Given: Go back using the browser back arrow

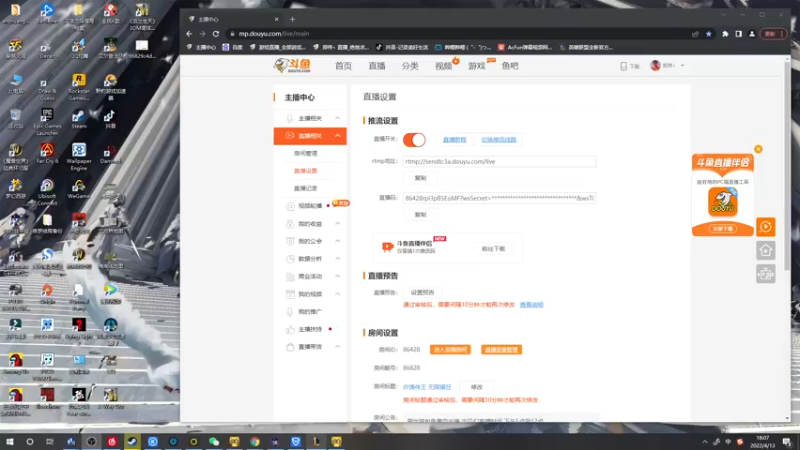Looking at the screenshot, I should pos(189,34).
